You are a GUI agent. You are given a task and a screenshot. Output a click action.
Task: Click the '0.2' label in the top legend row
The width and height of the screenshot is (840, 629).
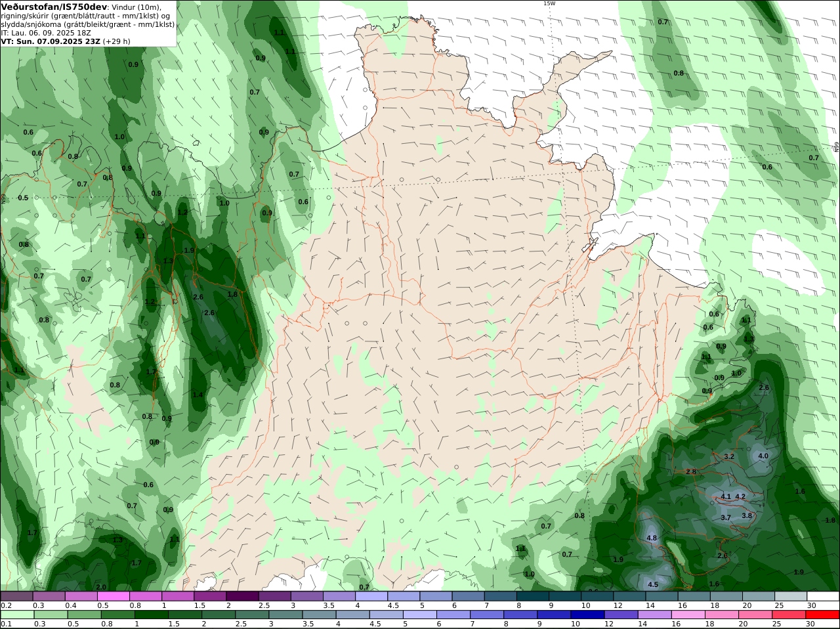tap(6, 605)
